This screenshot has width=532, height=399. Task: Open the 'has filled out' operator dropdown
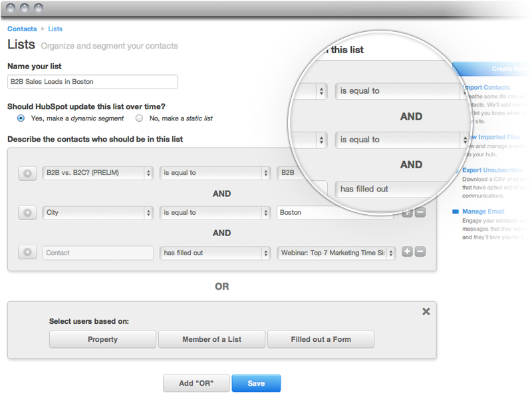(215, 253)
